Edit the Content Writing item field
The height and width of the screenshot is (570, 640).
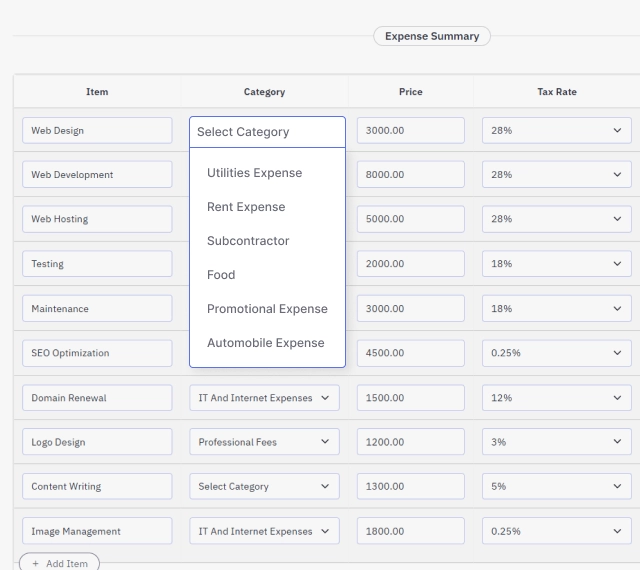click(x=97, y=486)
